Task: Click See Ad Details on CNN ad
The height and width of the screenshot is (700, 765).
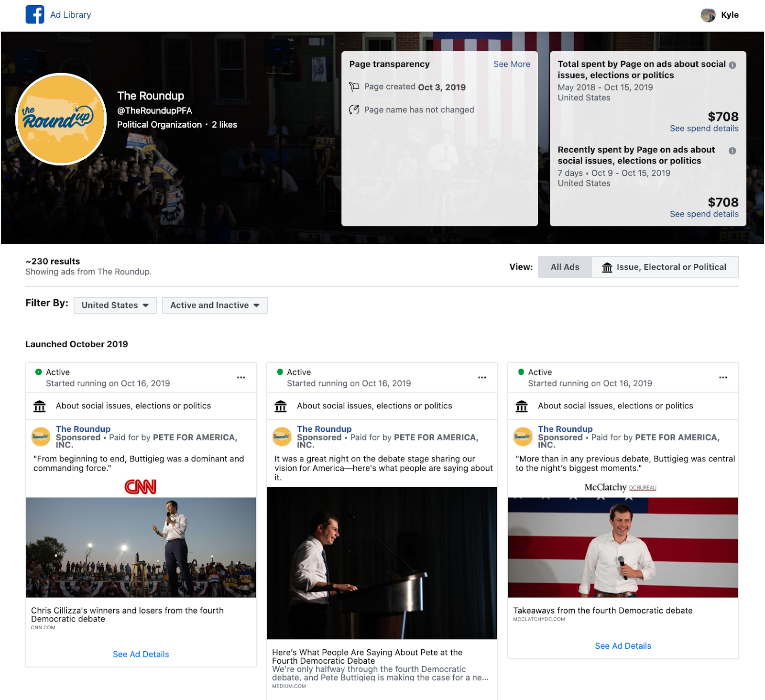Action: click(141, 654)
